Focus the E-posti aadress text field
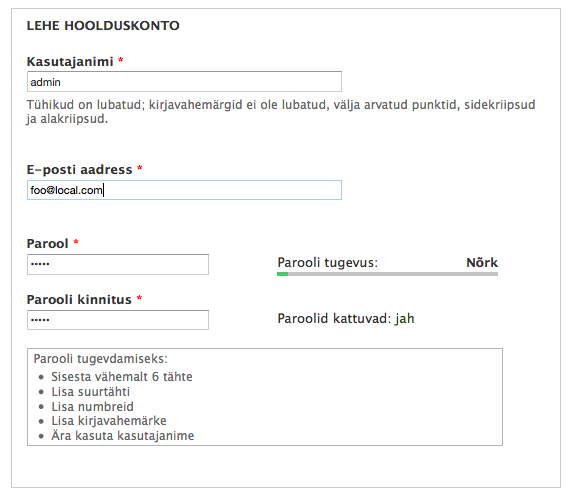Image resolution: width=575 pixels, height=496 pixels. pos(184,190)
